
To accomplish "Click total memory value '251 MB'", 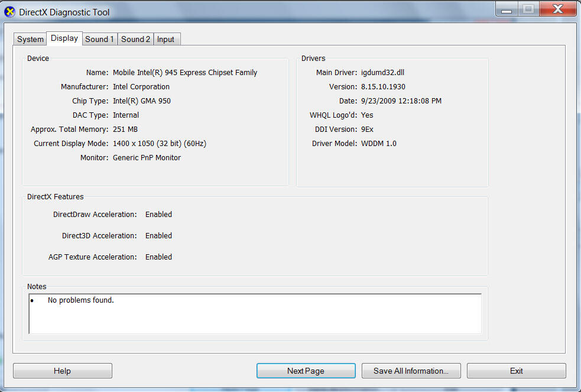I will click(x=125, y=129).
